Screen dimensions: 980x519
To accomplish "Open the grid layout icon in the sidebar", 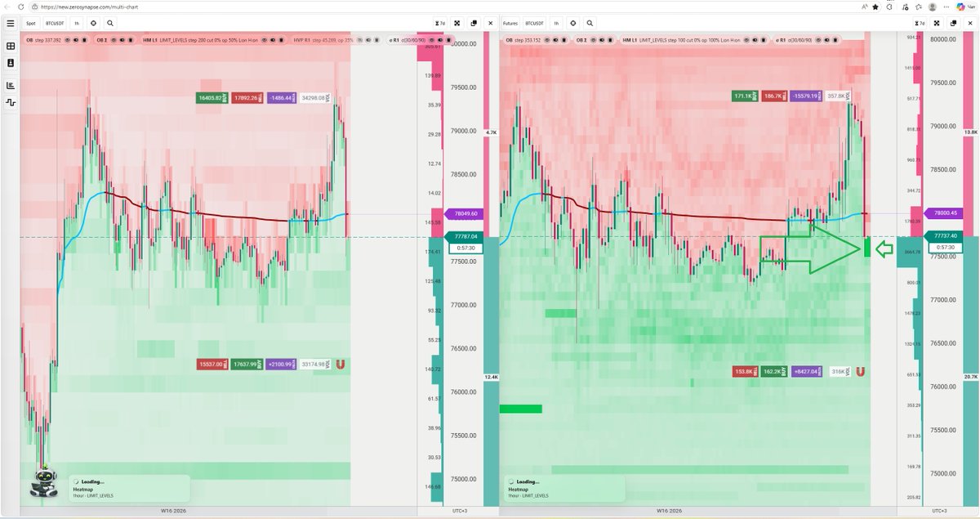I will 11,47.
